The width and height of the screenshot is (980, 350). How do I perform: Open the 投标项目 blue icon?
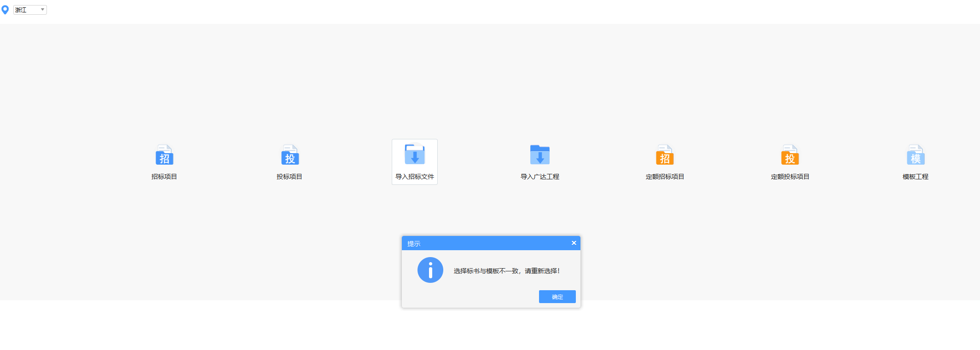290,155
